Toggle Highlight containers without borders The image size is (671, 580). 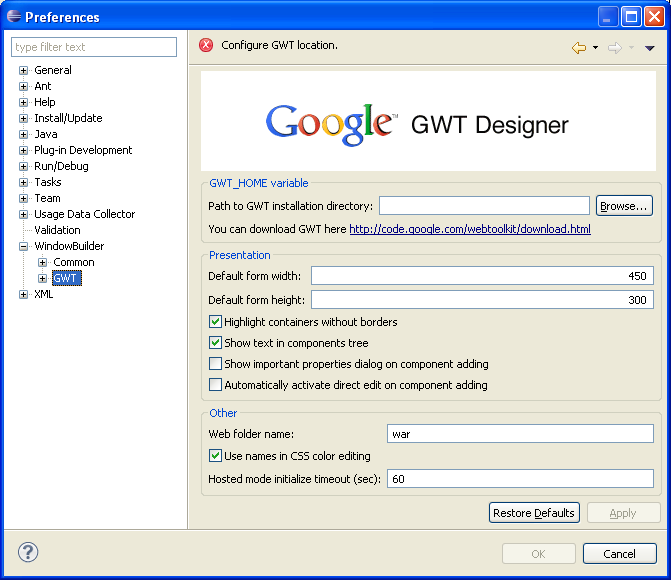(x=215, y=321)
